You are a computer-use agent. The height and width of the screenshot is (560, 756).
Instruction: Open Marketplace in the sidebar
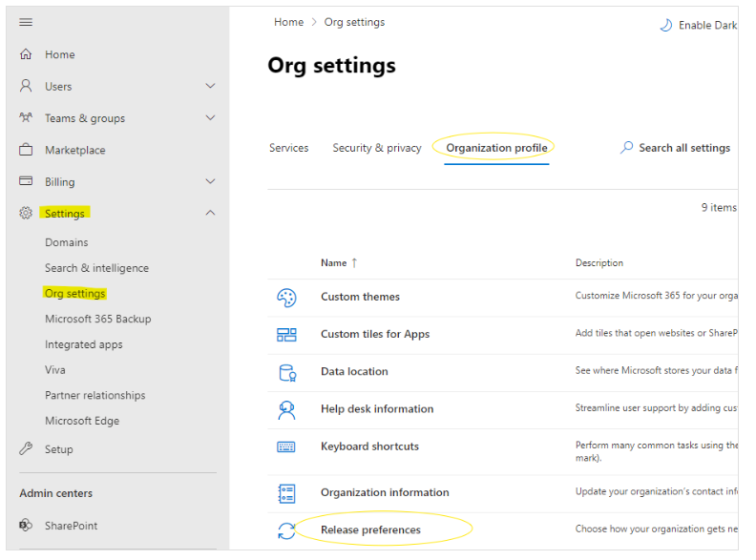(75, 150)
